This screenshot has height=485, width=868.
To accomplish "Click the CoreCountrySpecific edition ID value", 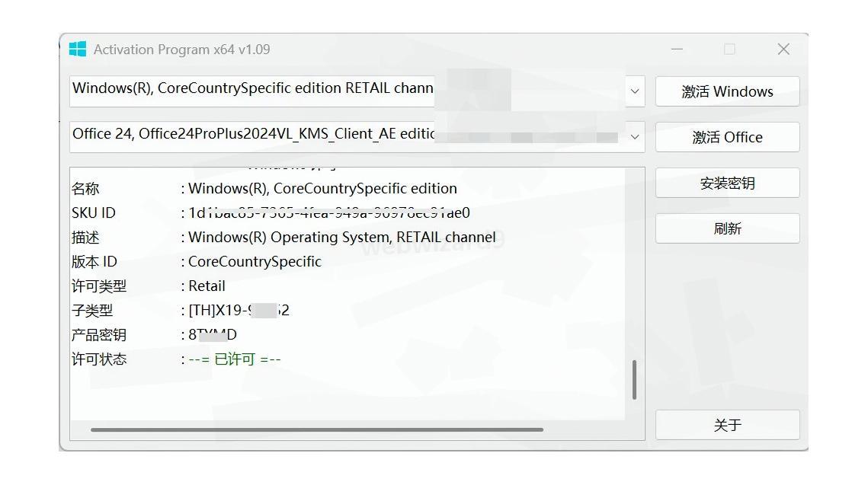I will (x=255, y=262).
